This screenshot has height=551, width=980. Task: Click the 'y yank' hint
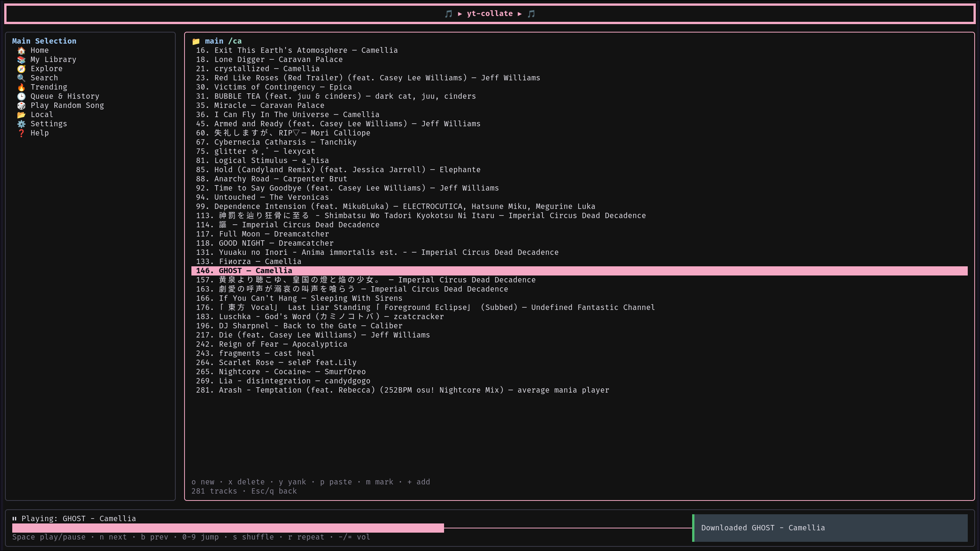pyautogui.click(x=292, y=482)
